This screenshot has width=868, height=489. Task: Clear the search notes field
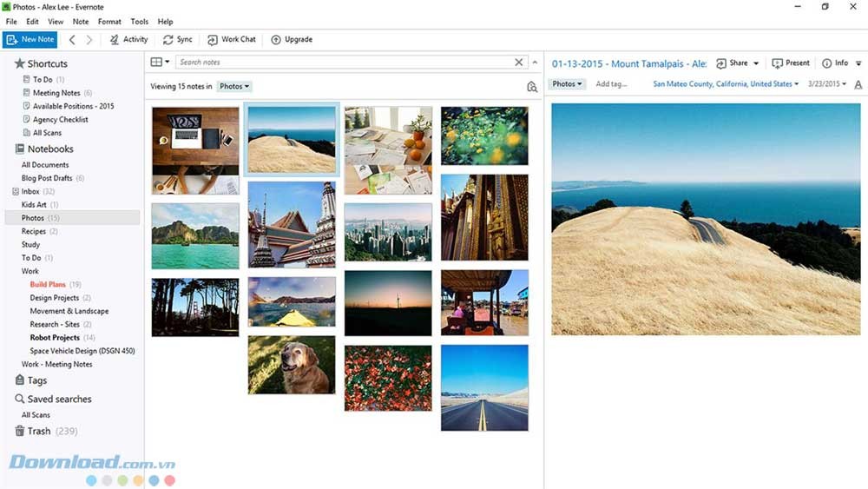coord(519,63)
